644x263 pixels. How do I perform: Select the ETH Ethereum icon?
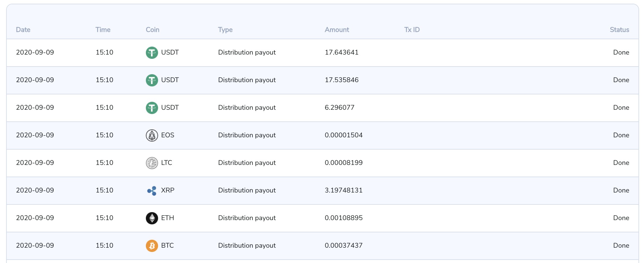tap(152, 218)
